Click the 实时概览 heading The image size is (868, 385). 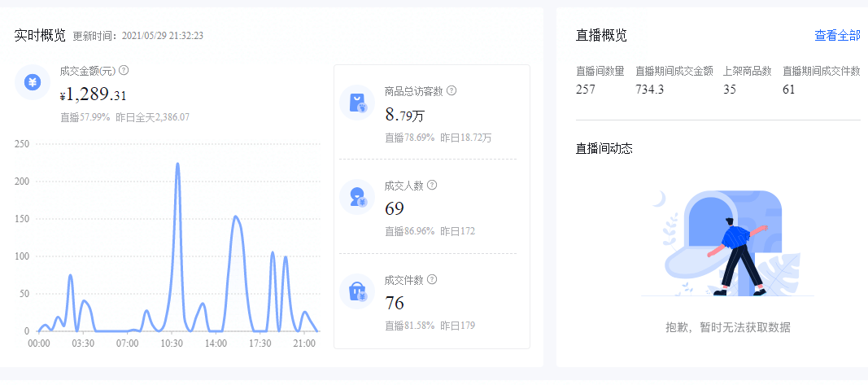40,36
